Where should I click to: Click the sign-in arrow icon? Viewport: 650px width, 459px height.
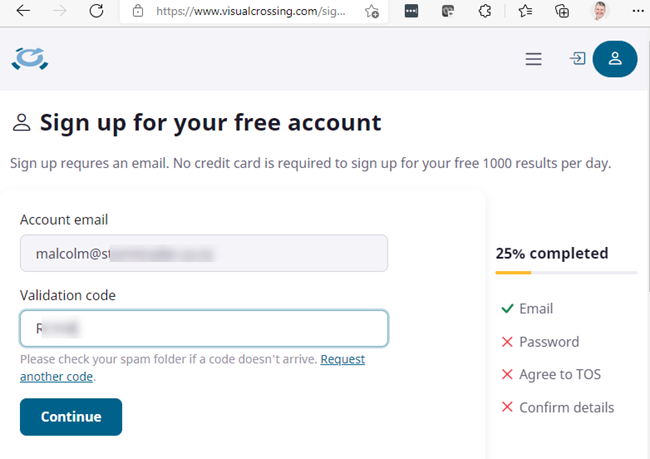(577, 59)
